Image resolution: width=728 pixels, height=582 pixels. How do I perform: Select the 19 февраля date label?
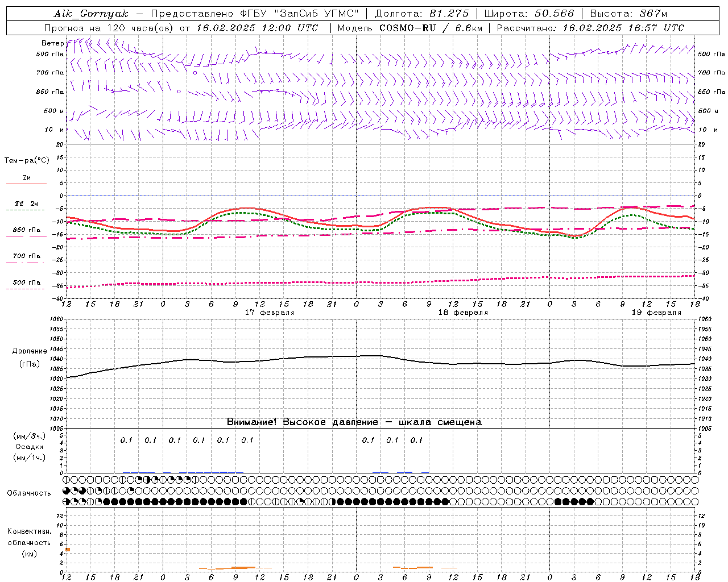point(656,313)
